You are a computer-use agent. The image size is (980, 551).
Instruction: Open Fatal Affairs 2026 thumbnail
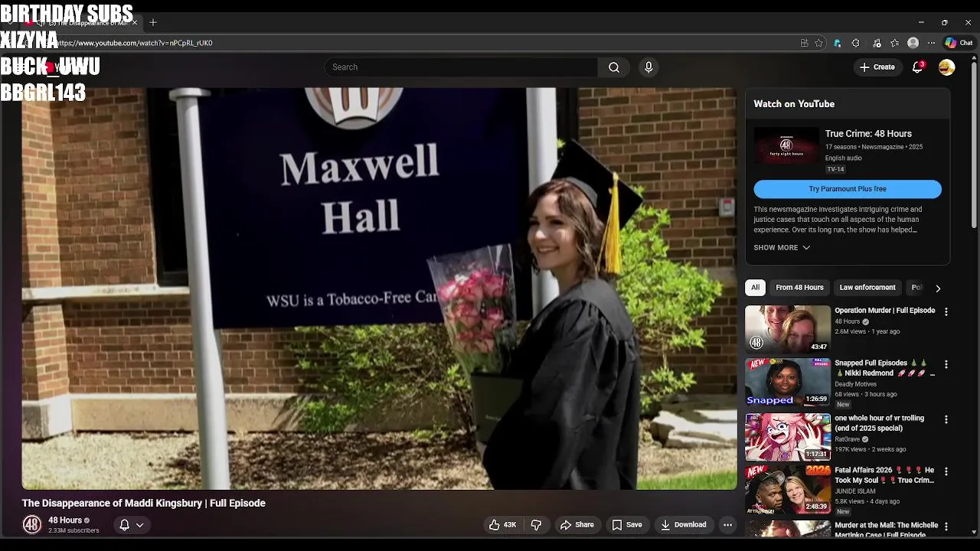point(788,489)
